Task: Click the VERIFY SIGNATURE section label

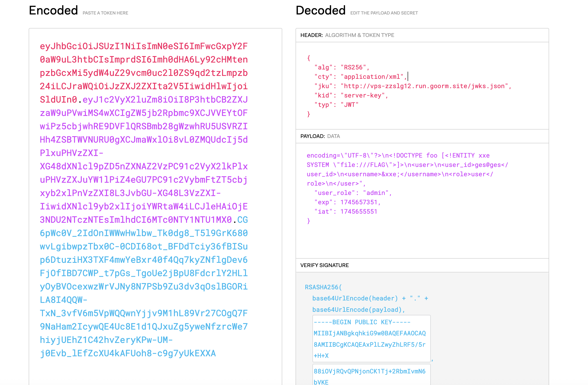Action: [324, 265]
